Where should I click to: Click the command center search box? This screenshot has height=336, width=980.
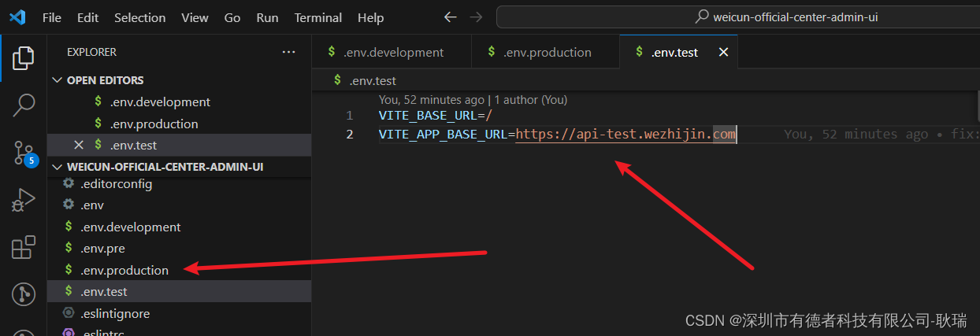coord(738,17)
